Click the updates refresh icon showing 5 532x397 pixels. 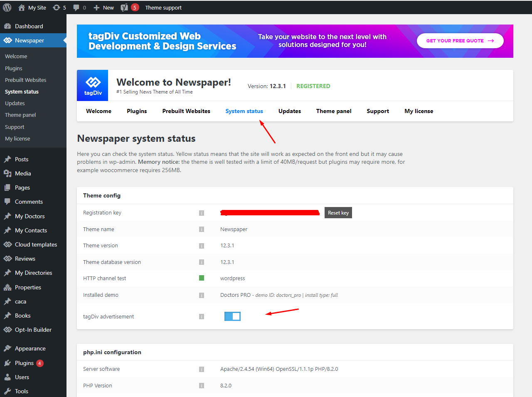pos(56,7)
